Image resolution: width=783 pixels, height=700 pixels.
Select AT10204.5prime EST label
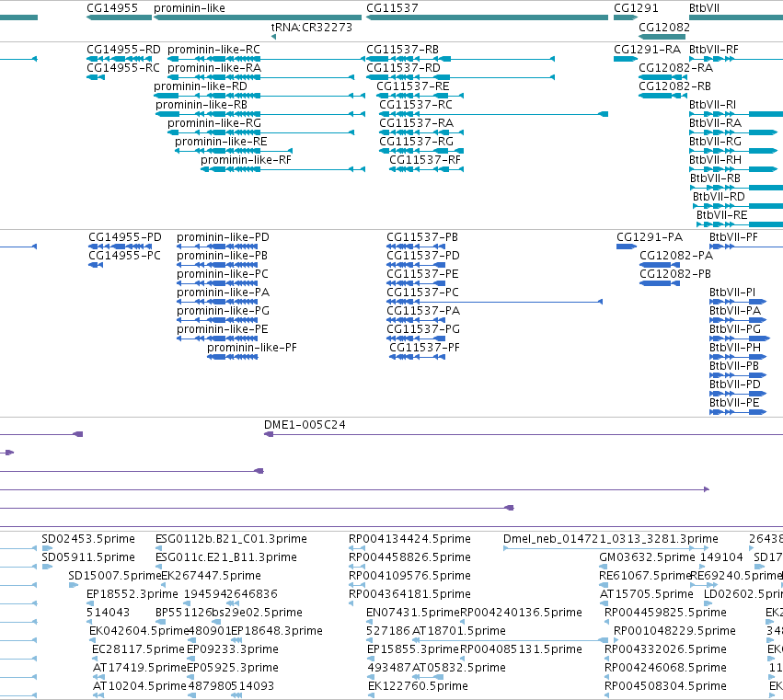(x=140, y=686)
